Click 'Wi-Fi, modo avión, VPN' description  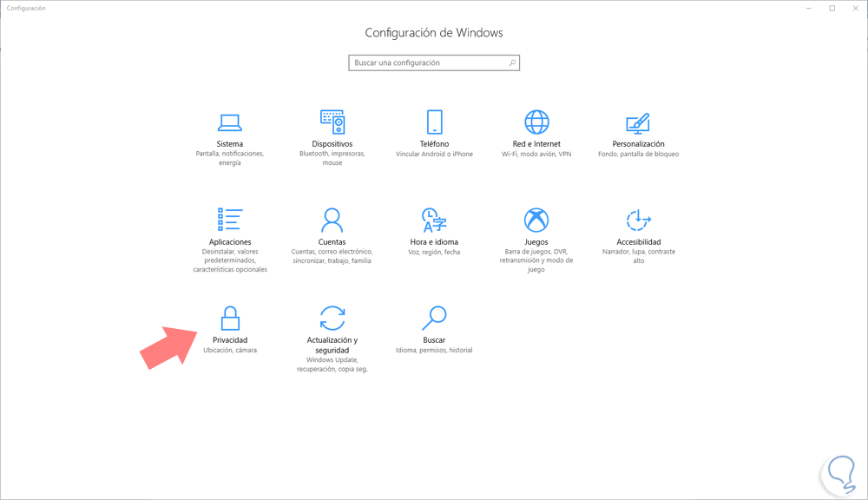pos(536,154)
